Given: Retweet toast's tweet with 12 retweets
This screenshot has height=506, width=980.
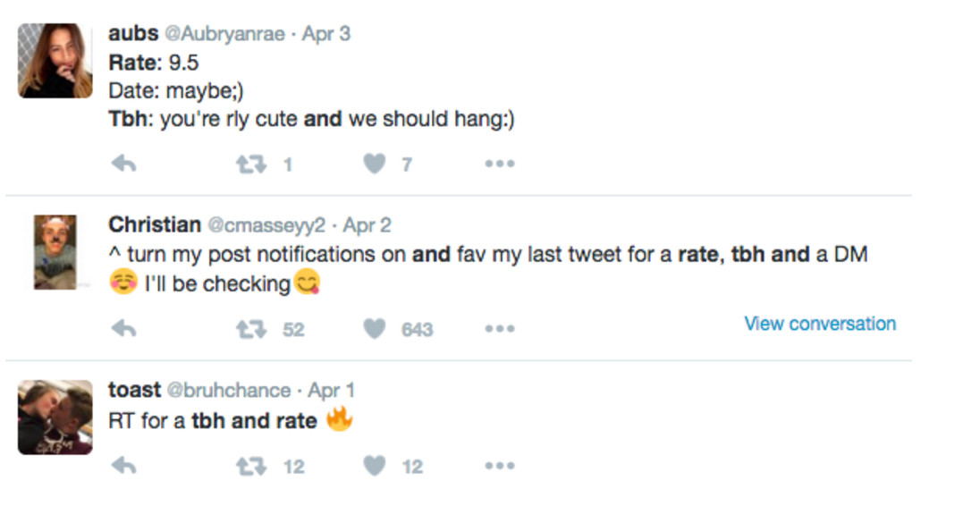Looking at the screenshot, I should pyautogui.click(x=250, y=466).
